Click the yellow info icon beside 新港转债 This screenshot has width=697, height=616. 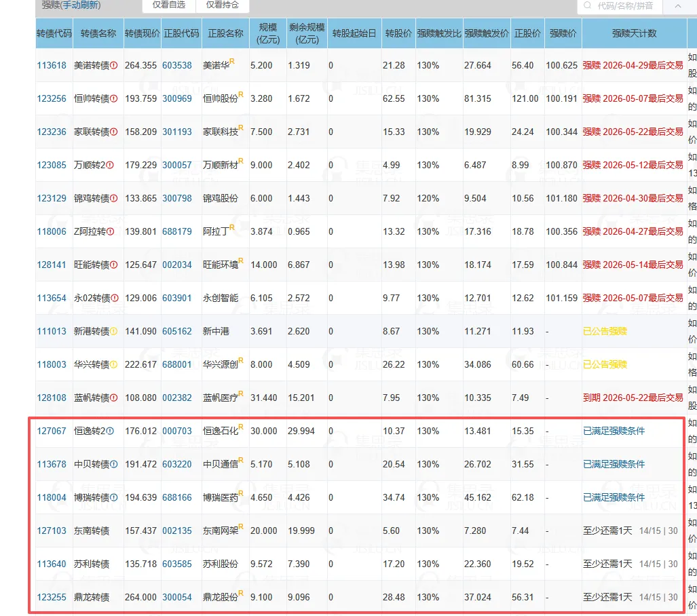[x=114, y=332]
